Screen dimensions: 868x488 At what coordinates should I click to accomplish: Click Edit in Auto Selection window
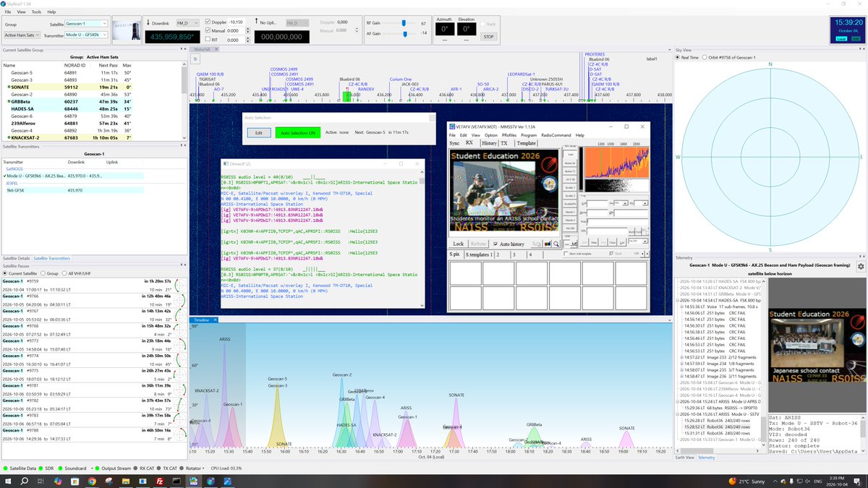(x=259, y=133)
